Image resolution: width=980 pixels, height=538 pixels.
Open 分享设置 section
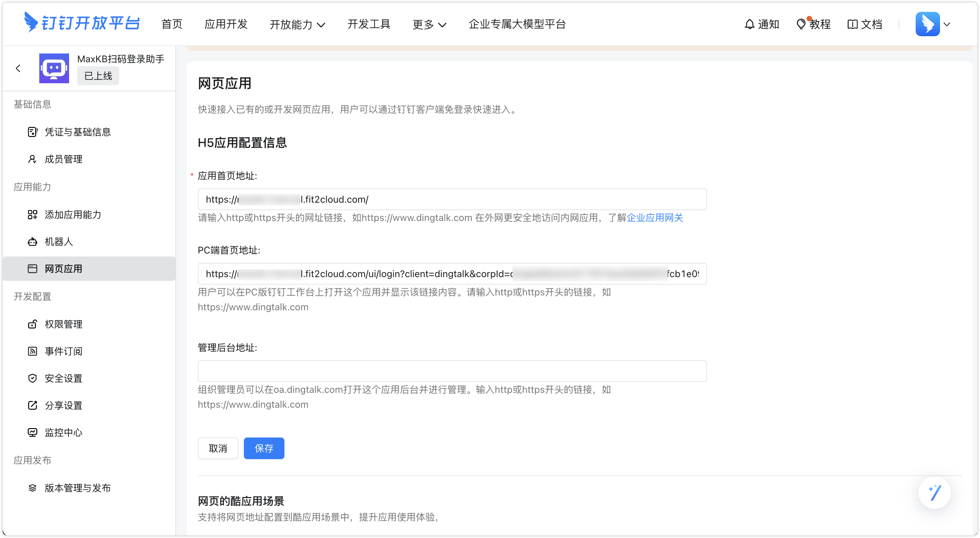click(63, 405)
